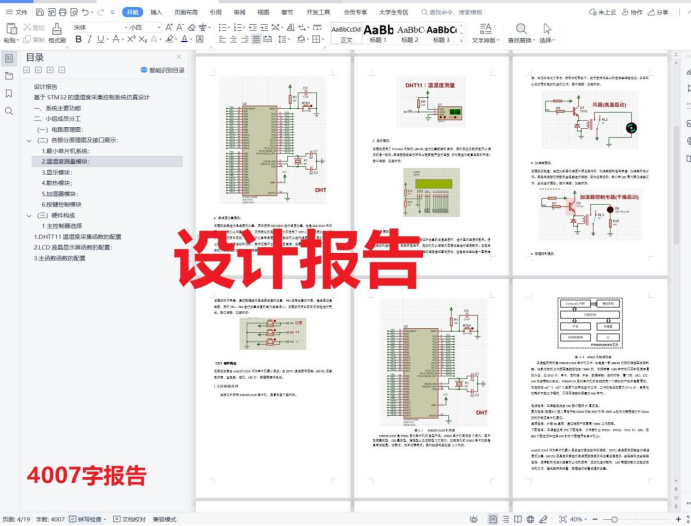Click the Print icon in quick access toolbar
The height and width of the screenshot is (526, 691).
tap(63, 12)
